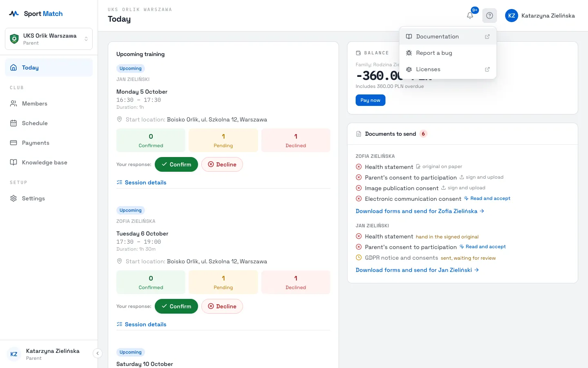Open Knowledge base in the sidebar
Image resolution: width=588 pixels, height=368 pixels.
(49, 162)
